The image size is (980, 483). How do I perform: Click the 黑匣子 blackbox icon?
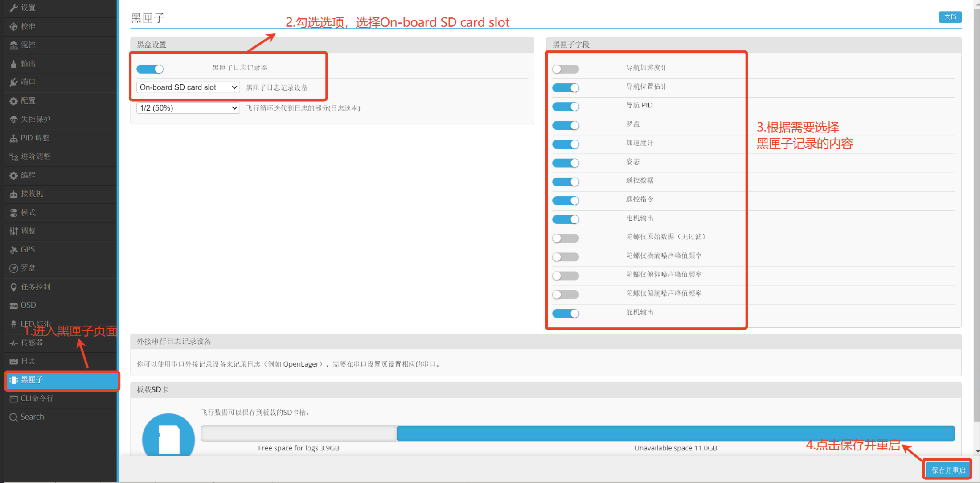[x=14, y=380]
